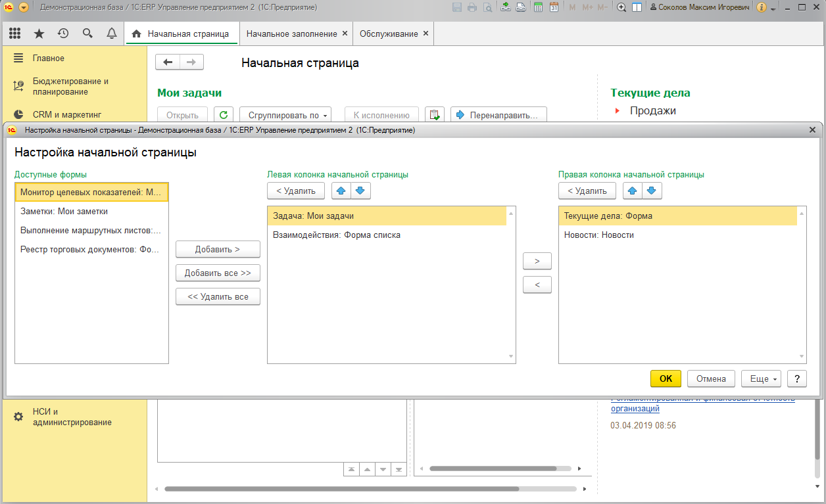Click the M- memory subtract button
Viewport: 826px width, 504px height.
(602, 7)
